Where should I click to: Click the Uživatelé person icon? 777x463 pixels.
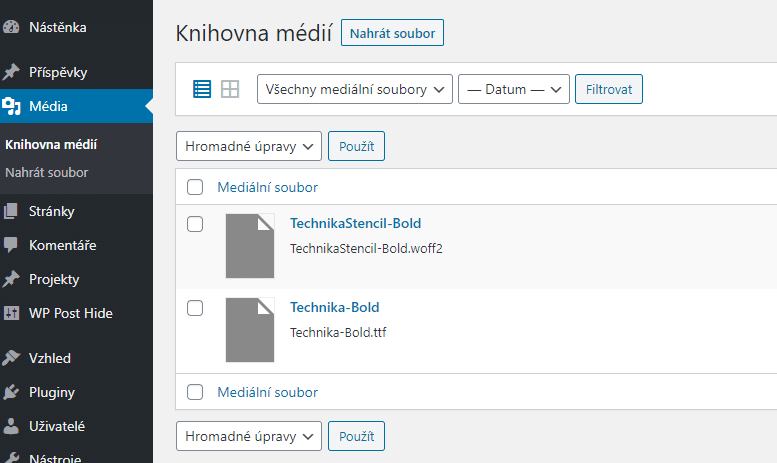[x=11, y=426]
